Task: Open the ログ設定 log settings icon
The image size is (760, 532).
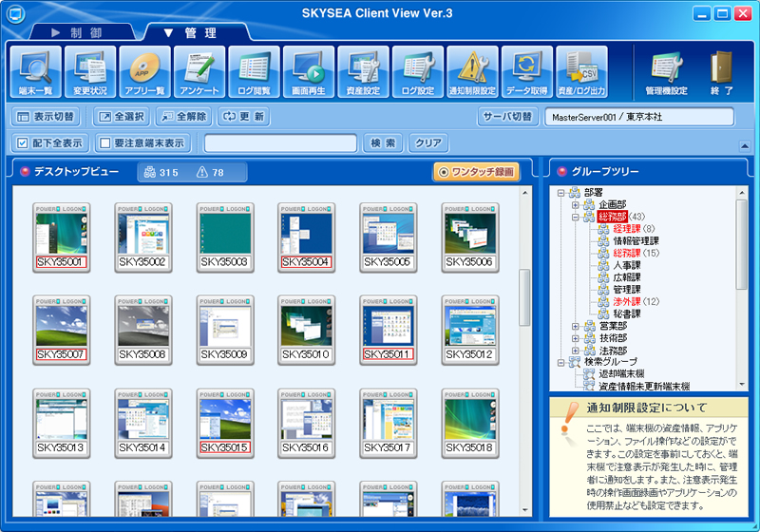Action: pyautogui.click(x=418, y=72)
